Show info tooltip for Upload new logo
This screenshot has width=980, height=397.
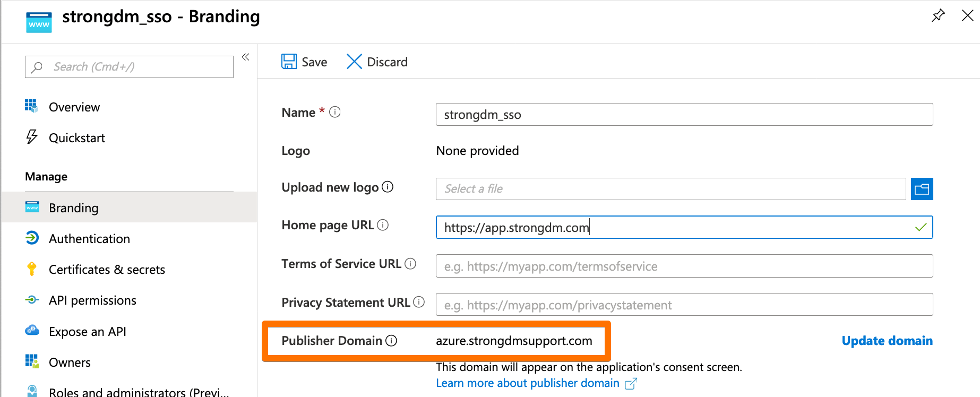388,187
